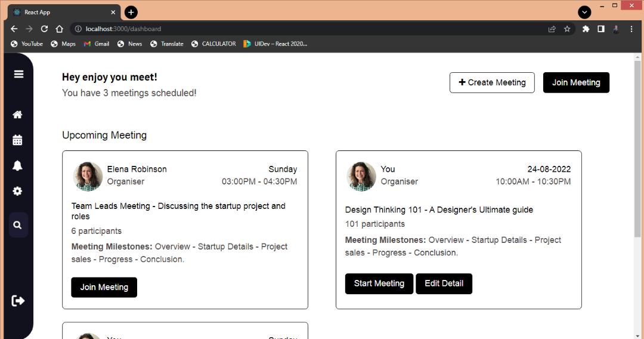Open the YouTube bookmark

[x=27, y=44]
